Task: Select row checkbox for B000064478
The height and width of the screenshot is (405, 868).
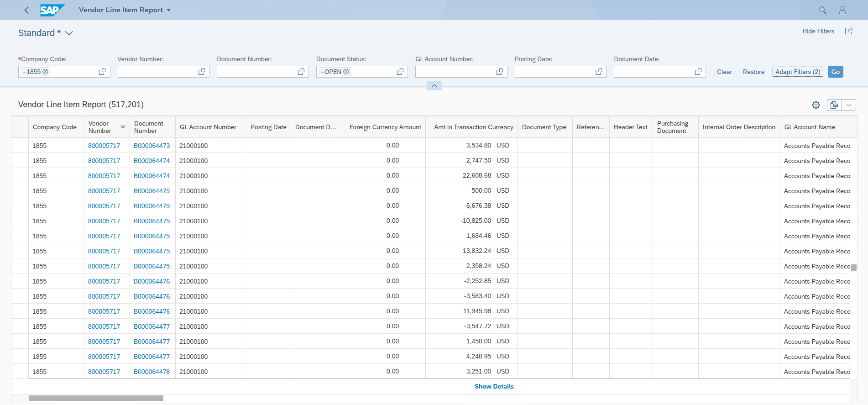Action: pos(20,372)
